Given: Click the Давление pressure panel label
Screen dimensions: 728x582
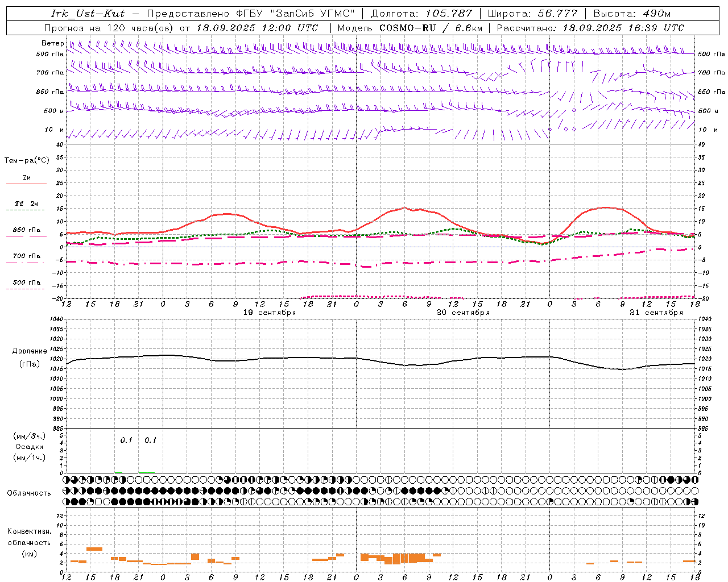Looking at the screenshot, I should pos(30,351).
